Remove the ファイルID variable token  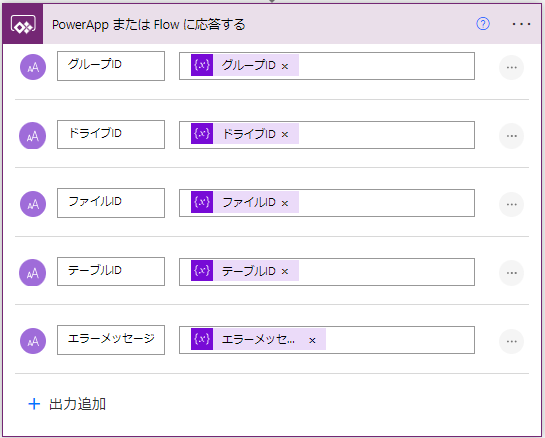click(285, 203)
